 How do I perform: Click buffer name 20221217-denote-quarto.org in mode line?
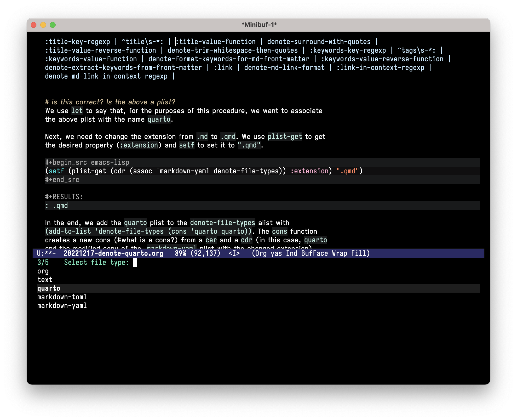click(x=113, y=253)
